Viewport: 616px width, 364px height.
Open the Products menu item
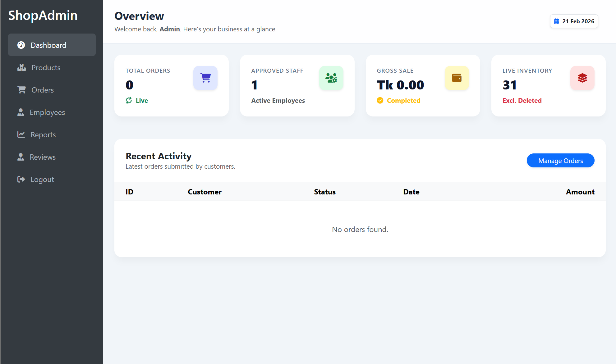click(46, 67)
